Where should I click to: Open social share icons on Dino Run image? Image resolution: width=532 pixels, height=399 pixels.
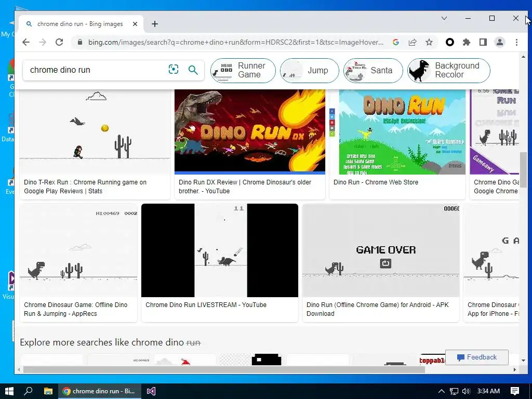[332, 123]
